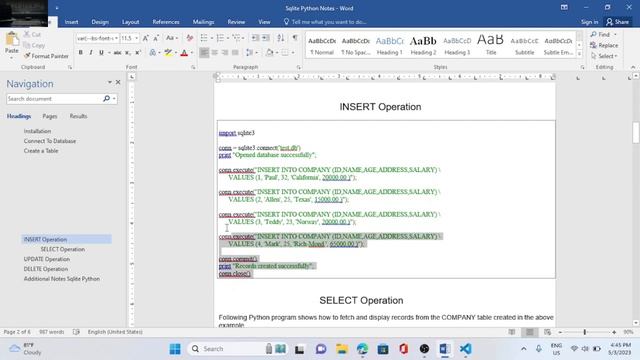Viewport: 640px width, 360px height.
Task: Sort the selected text
Action: pyautogui.click(x=280, y=38)
